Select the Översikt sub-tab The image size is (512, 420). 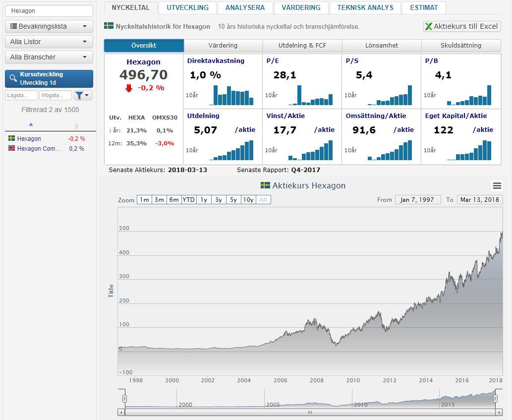(x=144, y=46)
